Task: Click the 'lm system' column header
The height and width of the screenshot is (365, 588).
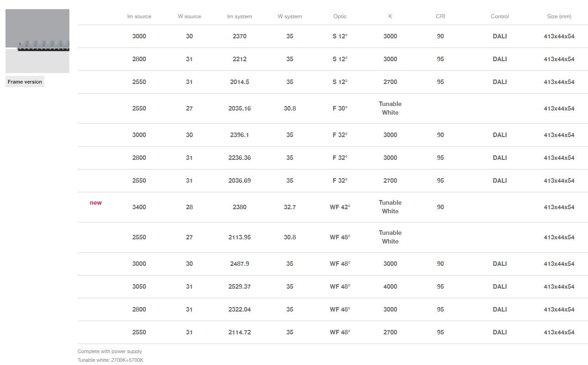Action: coord(240,16)
